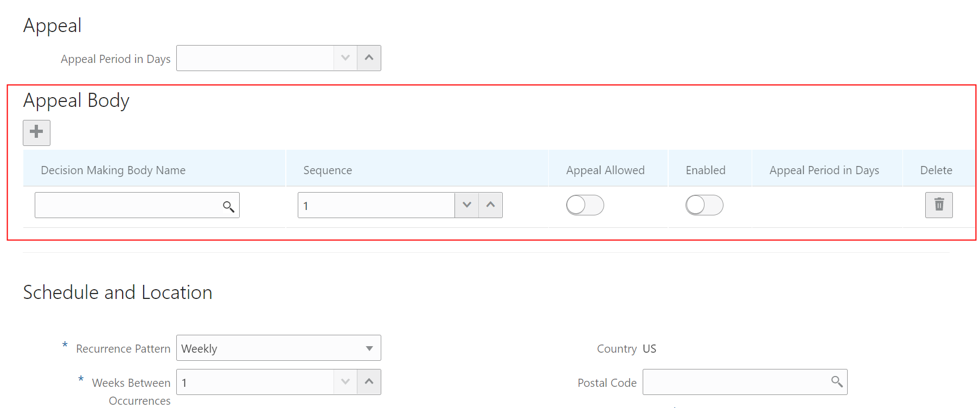Click the Decision Making Body Name column header
Image resolution: width=980 pixels, height=408 pixels.
pos(113,170)
